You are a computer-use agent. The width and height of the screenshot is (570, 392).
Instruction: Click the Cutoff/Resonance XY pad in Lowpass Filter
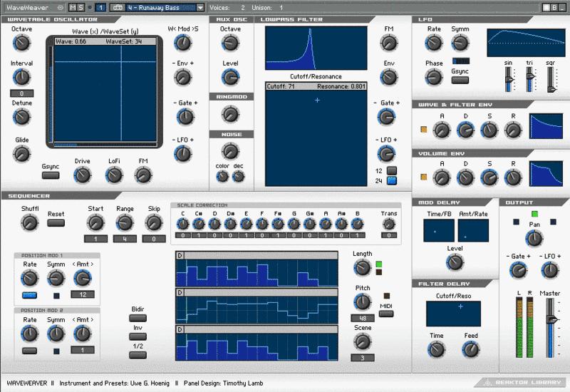tap(316, 138)
